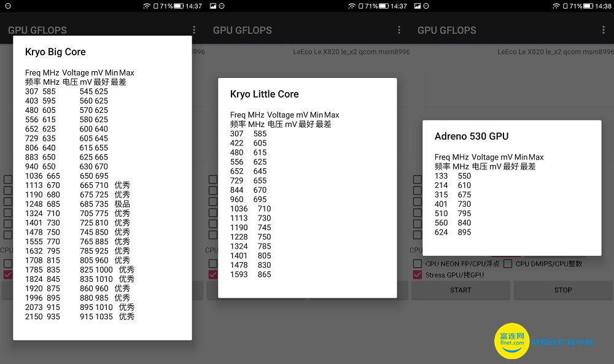614x364 pixels.
Task: Select Big Core row 652 625
Action: pyautogui.click(x=66, y=129)
